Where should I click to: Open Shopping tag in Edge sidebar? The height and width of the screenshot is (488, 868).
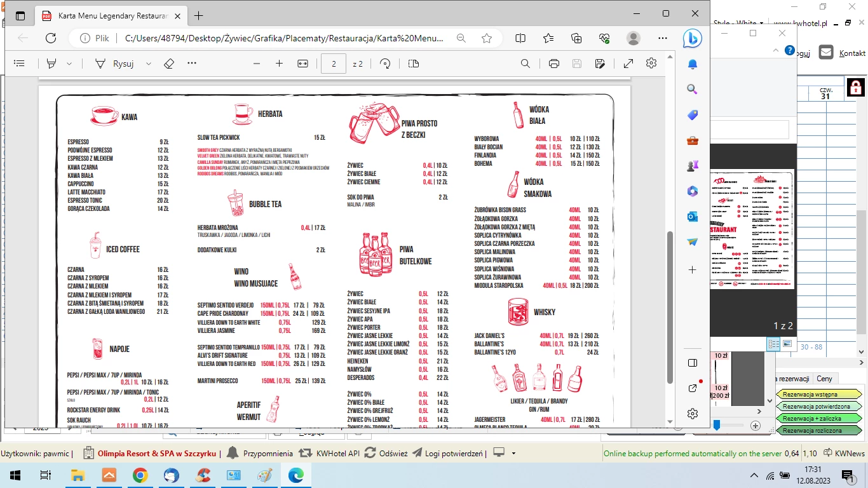point(693,115)
